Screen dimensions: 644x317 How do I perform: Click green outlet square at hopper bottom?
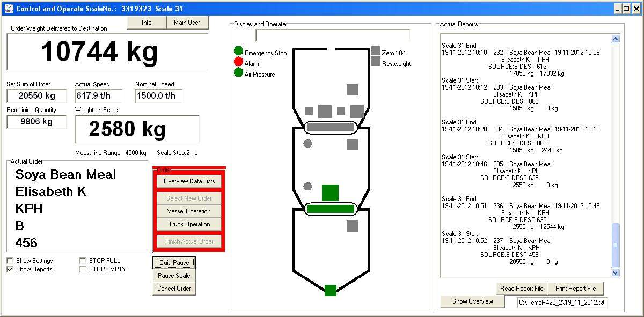pos(331,290)
